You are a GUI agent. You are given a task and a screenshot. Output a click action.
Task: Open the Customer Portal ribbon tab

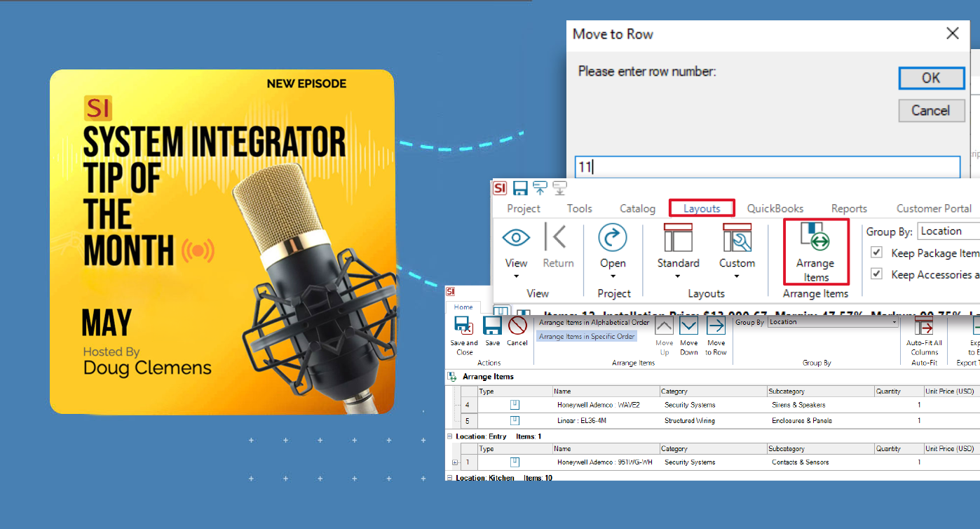click(934, 208)
